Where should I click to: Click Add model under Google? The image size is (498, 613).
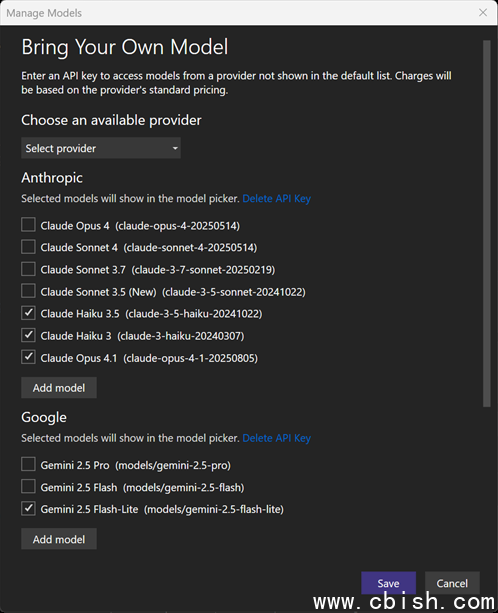click(59, 539)
